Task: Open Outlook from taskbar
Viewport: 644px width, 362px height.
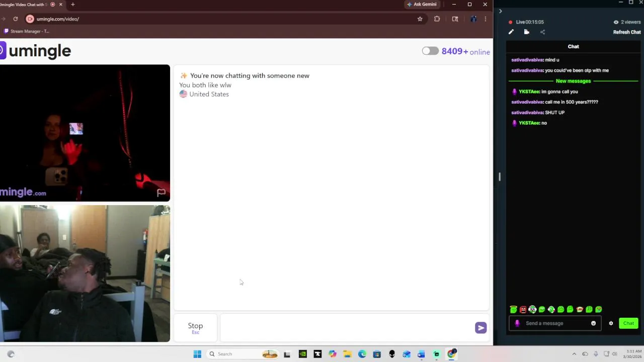Action: [x=407, y=354]
